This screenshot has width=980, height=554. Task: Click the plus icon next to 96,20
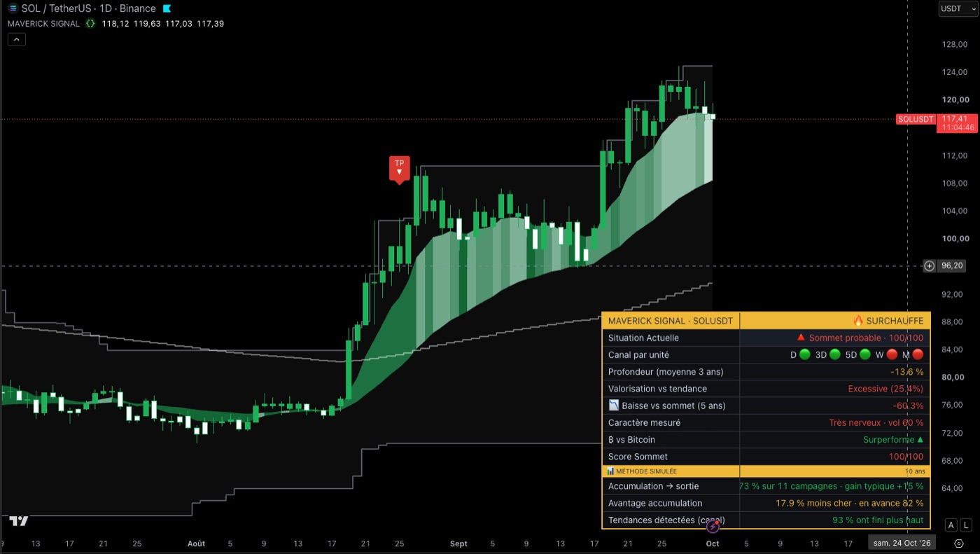click(x=929, y=266)
